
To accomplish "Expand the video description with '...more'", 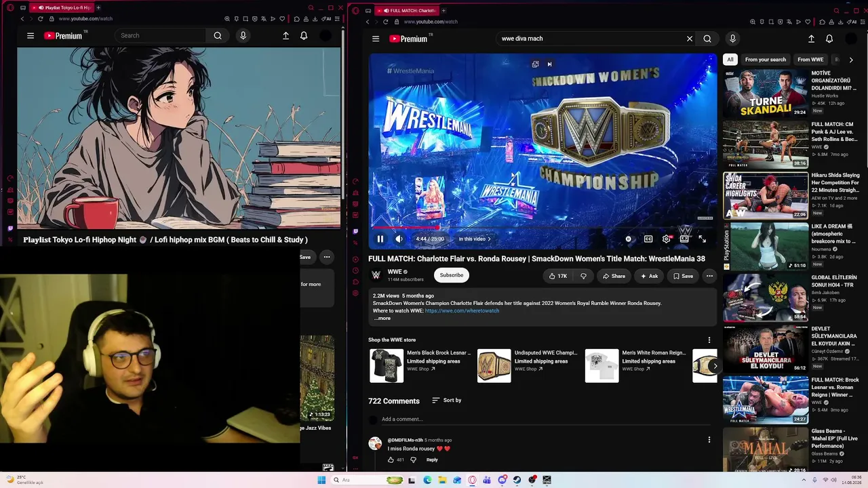I will pyautogui.click(x=382, y=318).
